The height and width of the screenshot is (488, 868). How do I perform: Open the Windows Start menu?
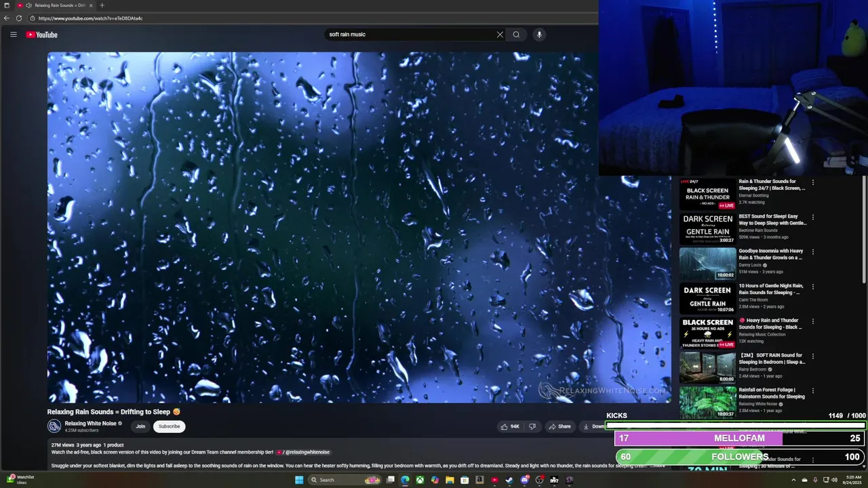tap(299, 480)
